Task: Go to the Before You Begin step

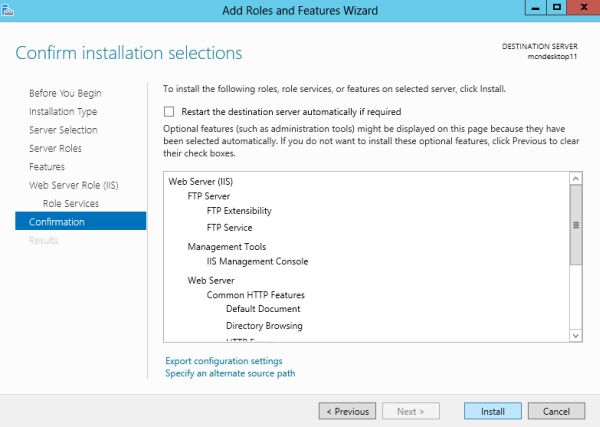Action: point(64,93)
